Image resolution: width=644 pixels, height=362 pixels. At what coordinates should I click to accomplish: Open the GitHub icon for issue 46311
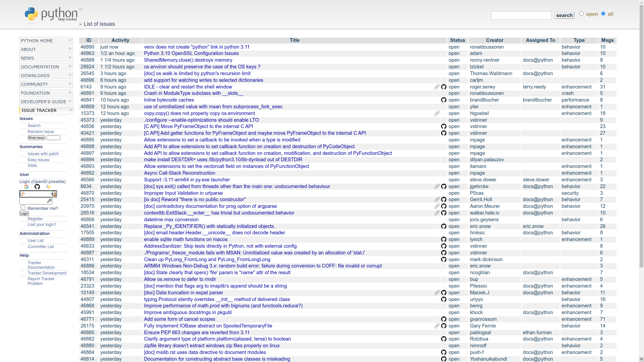coord(444,259)
